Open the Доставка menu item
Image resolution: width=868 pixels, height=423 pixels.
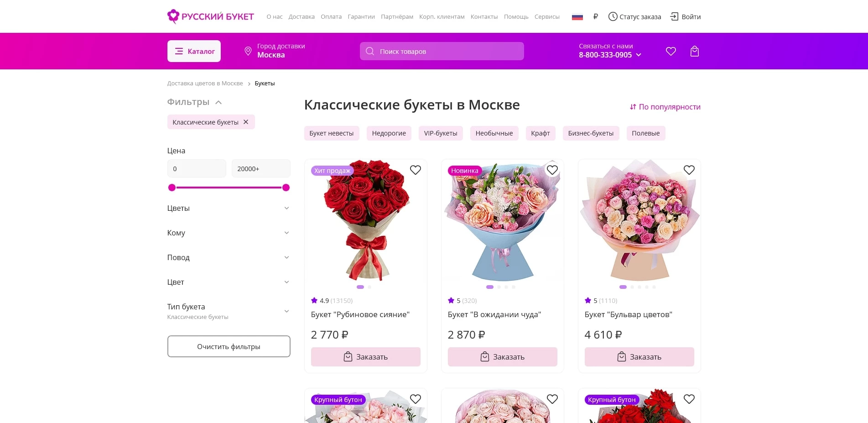pyautogui.click(x=301, y=16)
